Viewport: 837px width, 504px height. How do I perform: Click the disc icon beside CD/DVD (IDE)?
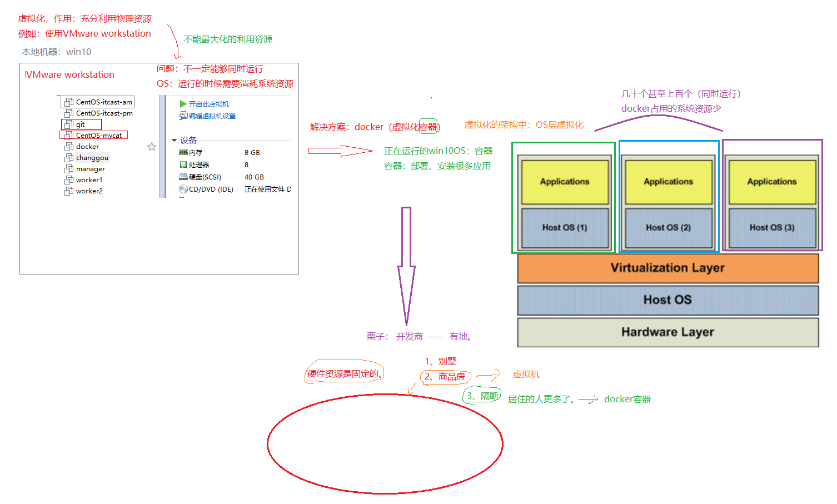(x=183, y=189)
